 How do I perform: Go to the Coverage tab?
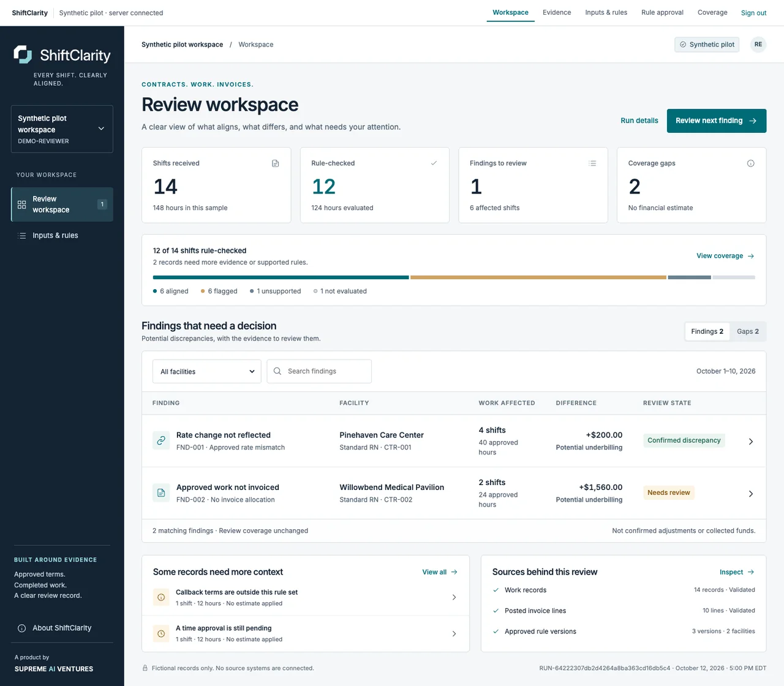712,12
